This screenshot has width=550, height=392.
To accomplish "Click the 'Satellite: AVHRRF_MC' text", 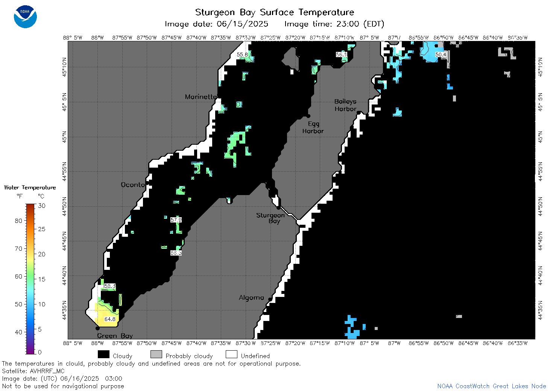I will pyautogui.click(x=33, y=371).
